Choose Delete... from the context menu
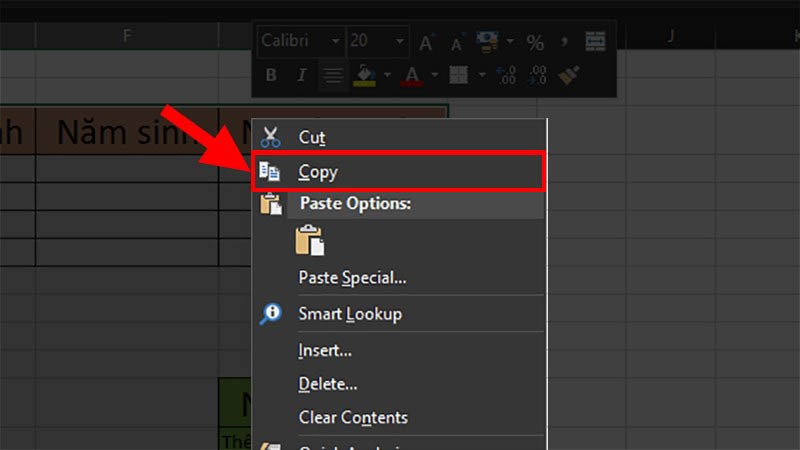800x450 pixels. coord(328,384)
